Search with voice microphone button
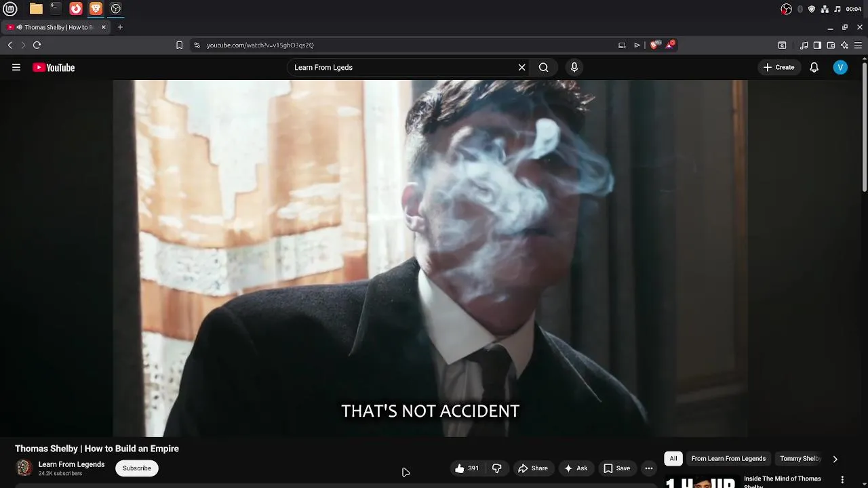Screen dimensions: 868x488 (574, 67)
